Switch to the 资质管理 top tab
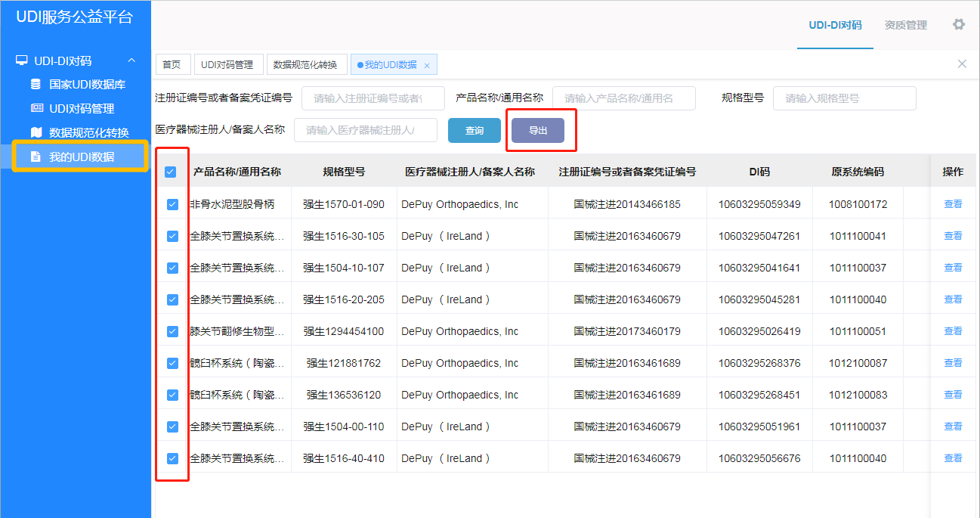The width and height of the screenshot is (980, 518). pyautogui.click(x=905, y=25)
